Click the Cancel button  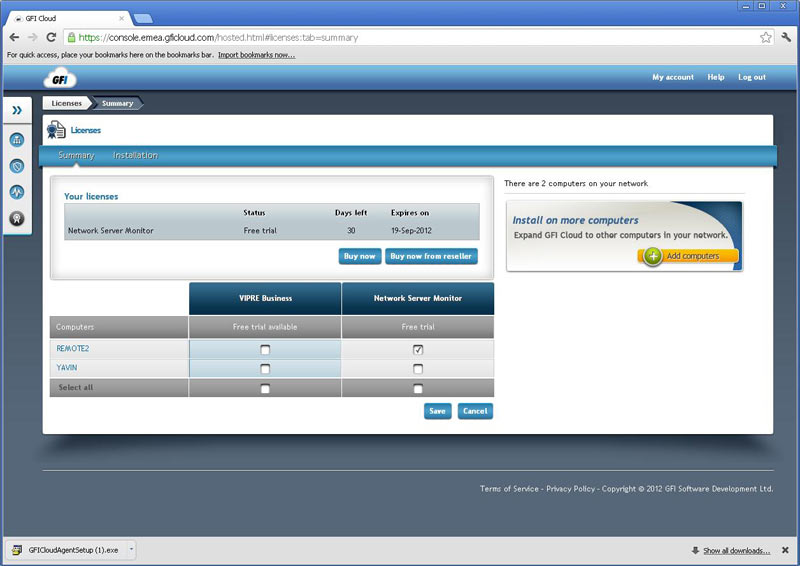coord(475,411)
